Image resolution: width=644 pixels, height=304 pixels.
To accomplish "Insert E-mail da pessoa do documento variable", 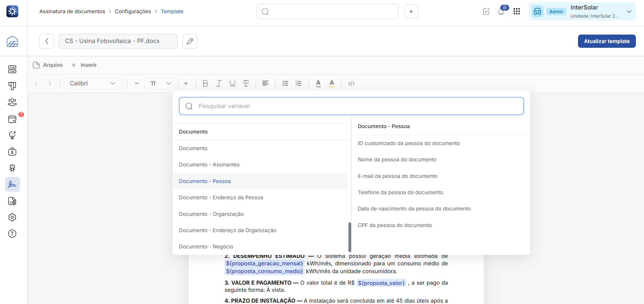I will pyautogui.click(x=441, y=176).
